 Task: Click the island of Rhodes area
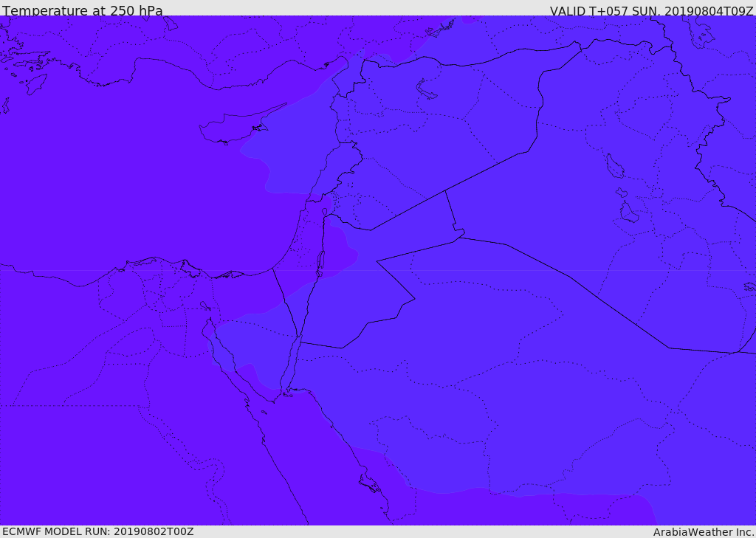pyautogui.click(x=36, y=84)
